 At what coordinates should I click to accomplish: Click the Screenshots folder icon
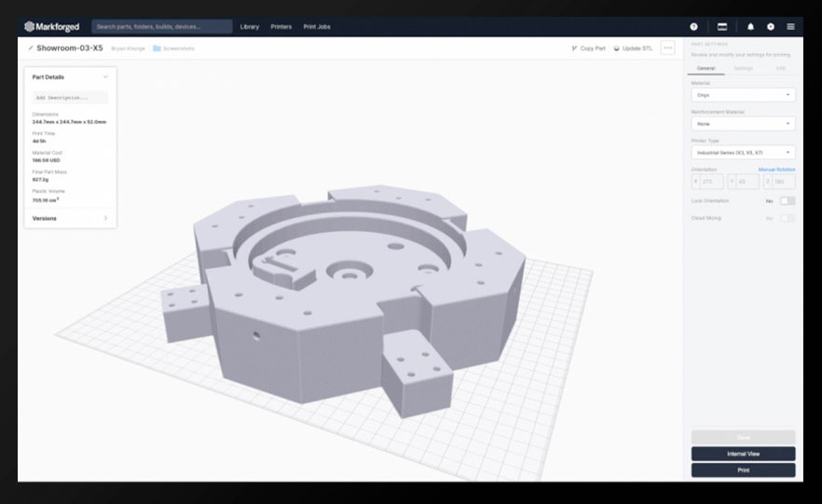tap(157, 48)
